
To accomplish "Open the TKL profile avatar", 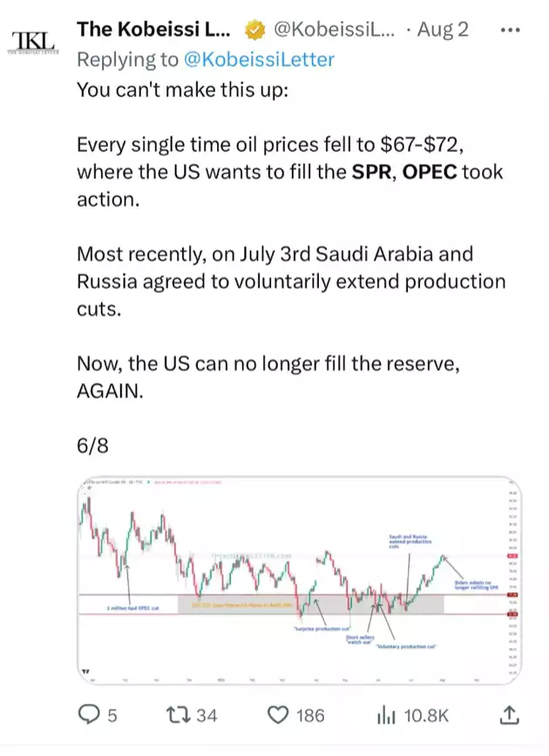I will pyautogui.click(x=32, y=43).
